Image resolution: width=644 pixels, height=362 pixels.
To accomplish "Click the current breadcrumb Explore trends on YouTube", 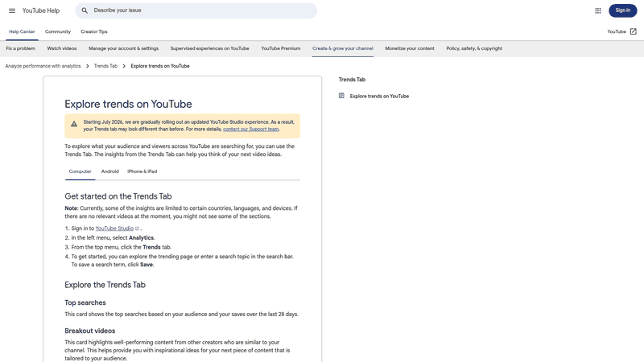I will point(160,66).
